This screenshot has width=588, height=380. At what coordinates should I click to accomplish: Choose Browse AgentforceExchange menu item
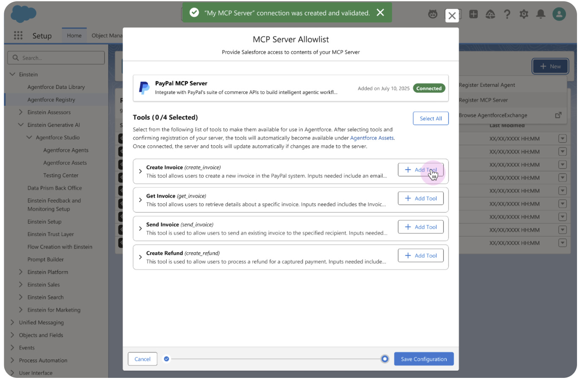tap(512, 115)
